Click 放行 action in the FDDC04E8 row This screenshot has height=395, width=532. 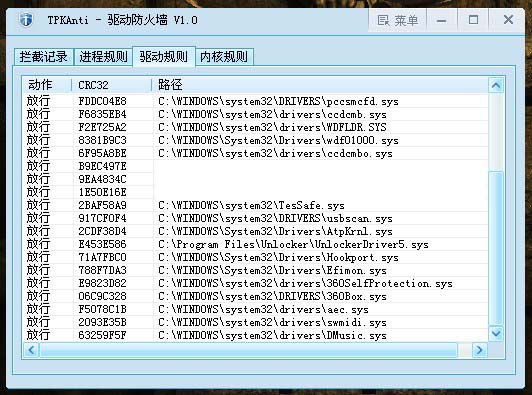click(38, 101)
